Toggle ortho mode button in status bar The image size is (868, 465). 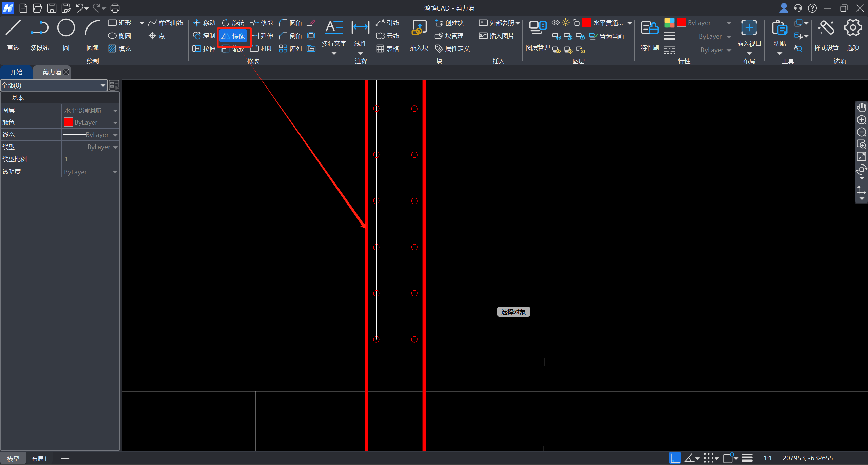click(675, 458)
